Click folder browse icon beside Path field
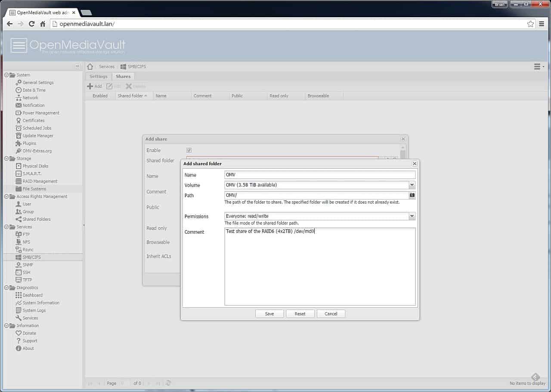 [x=412, y=195]
